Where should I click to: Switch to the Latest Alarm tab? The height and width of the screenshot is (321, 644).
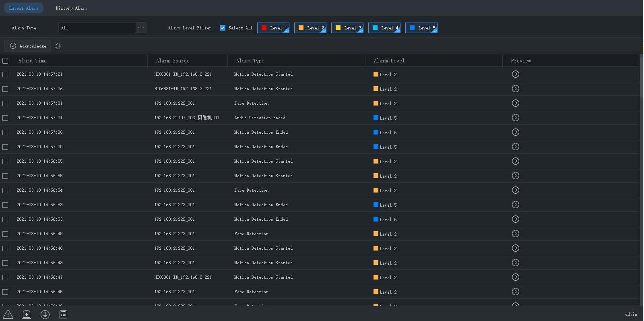(x=24, y=8)
